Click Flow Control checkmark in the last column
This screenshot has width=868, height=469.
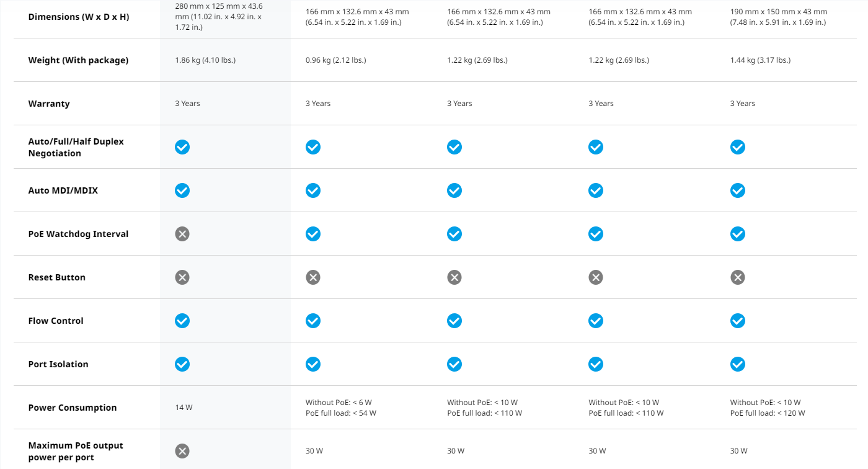tap(737, 321)
